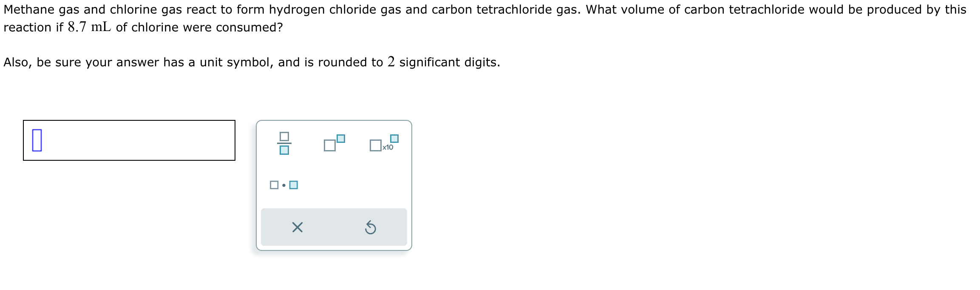Click the highlighted small exponent square
This screenshot has width=980, height=290.
341,138
